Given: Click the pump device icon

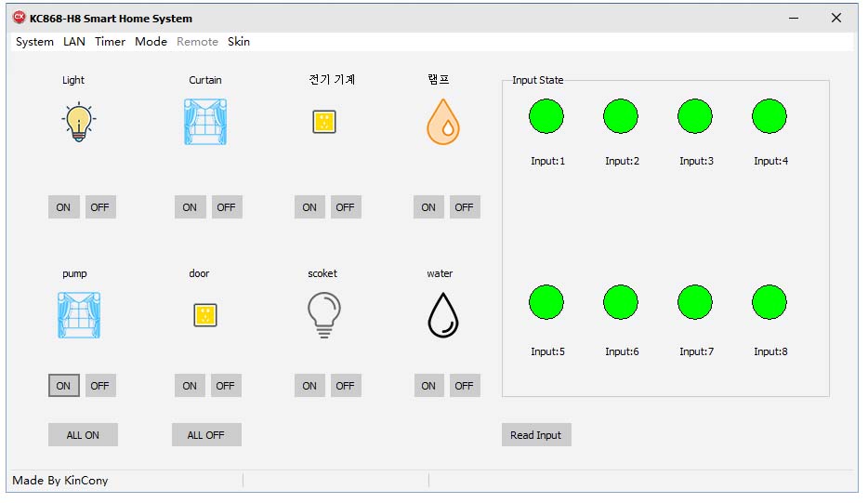Looking at the screenshot, I should [x=79, y=315].
